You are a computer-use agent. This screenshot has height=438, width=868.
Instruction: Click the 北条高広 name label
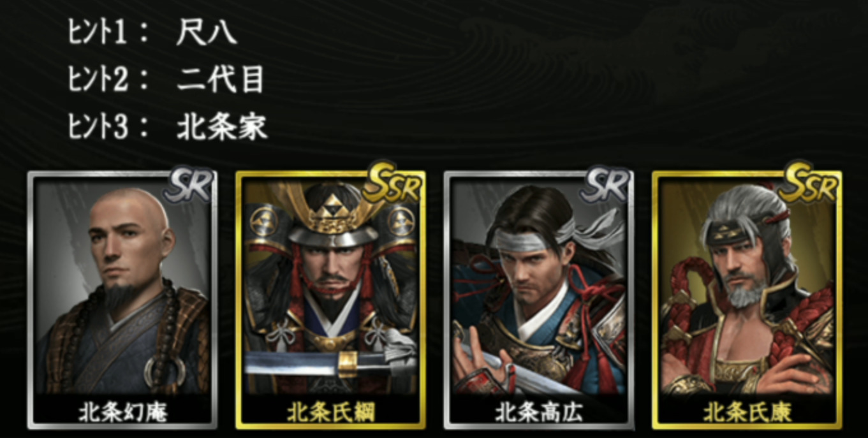[539, 412]
